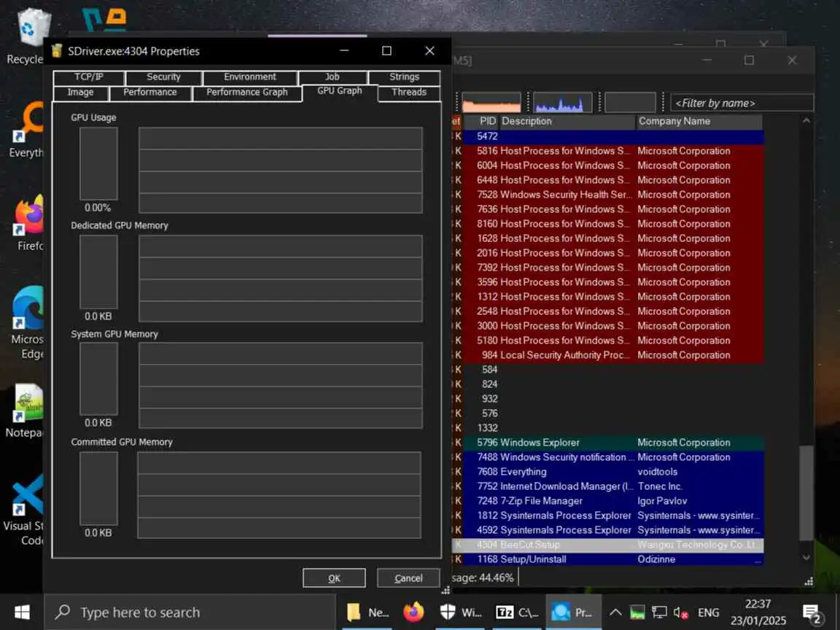Open the Visual Studio Code desktop shortcut
This screenshot has width=840, height=630.
coord(26,510)
